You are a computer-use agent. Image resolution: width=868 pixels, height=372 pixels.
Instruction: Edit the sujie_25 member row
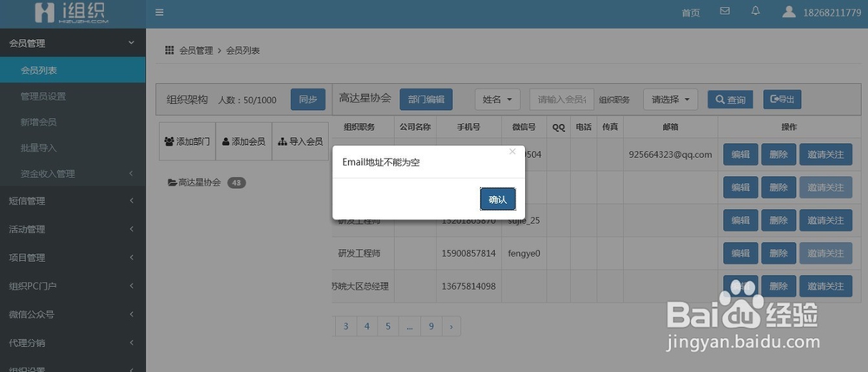tap(740, 220)
